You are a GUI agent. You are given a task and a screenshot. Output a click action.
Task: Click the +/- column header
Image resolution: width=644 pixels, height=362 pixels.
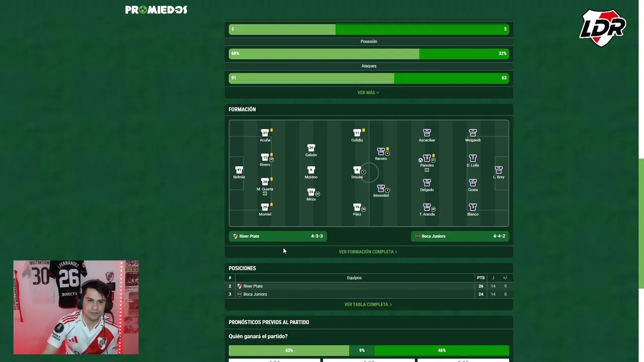tap(505, 278)
